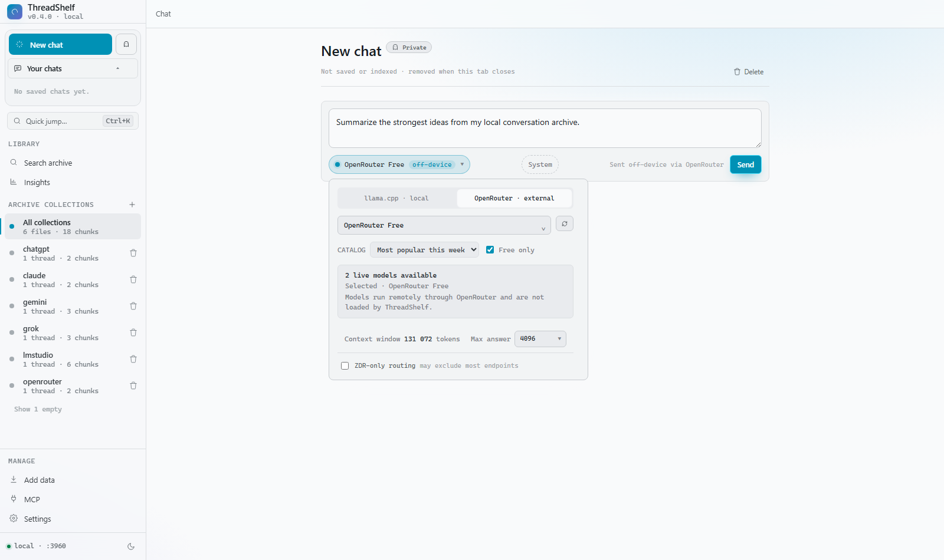Click the search icon in Quick jump
The width and height of the screenshot is (944, 560).
click(x=17, y=121)
